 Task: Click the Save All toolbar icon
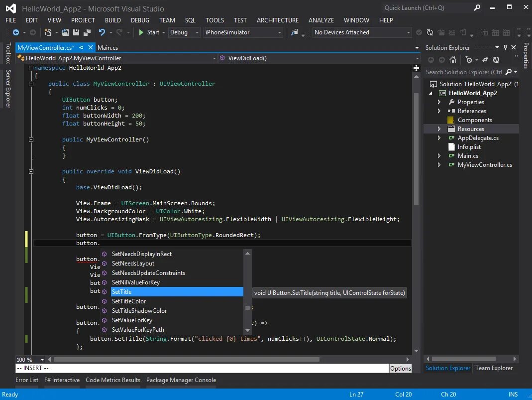click(87, 32)
